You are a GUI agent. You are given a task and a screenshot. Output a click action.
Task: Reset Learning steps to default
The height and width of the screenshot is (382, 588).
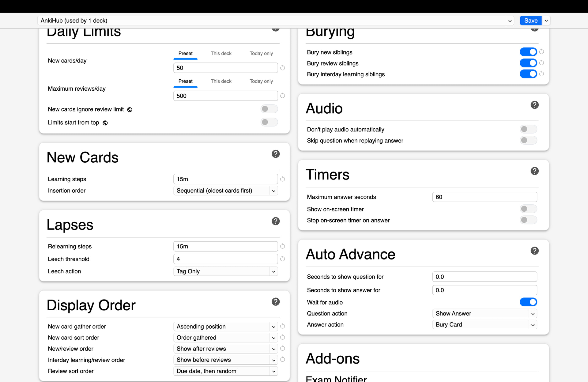click(283, 179)
